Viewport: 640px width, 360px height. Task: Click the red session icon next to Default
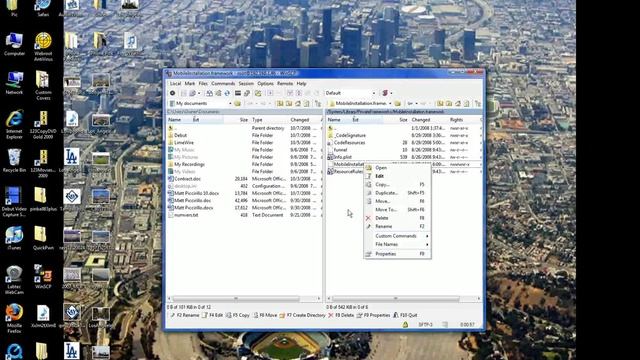click(x=385, y=93)
